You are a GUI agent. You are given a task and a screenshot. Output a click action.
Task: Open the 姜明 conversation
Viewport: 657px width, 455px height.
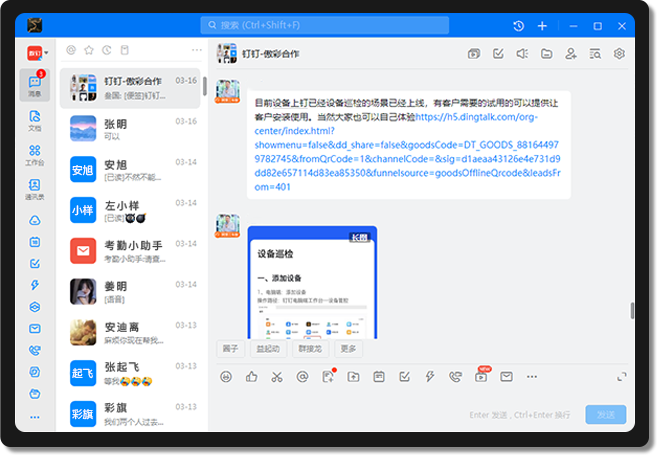click(x=130, y=292)
